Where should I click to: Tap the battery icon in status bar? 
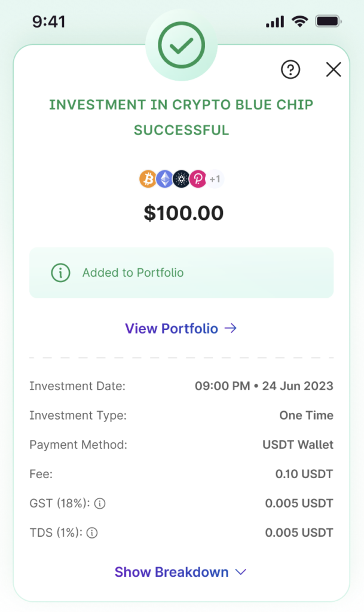coord(328,22)
